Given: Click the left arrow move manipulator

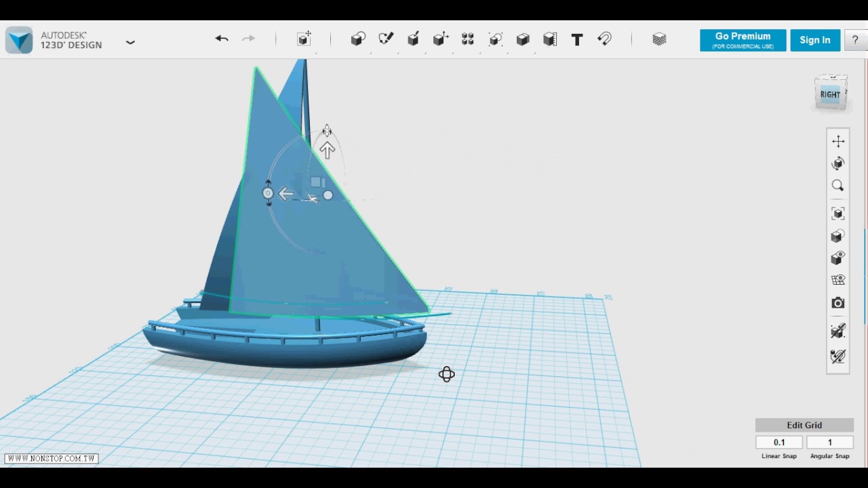Looking at the screenshot, I should (286, 195).
